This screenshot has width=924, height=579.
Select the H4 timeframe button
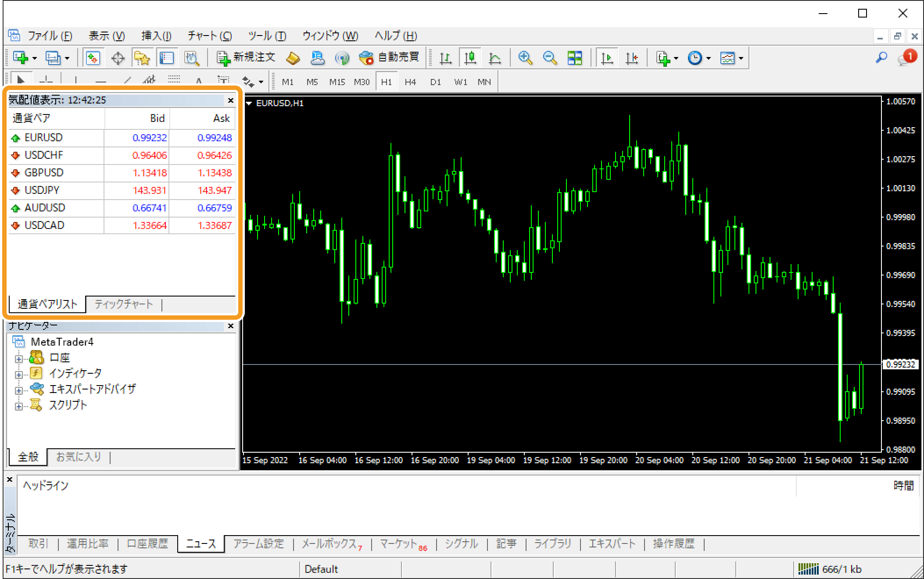410,82
